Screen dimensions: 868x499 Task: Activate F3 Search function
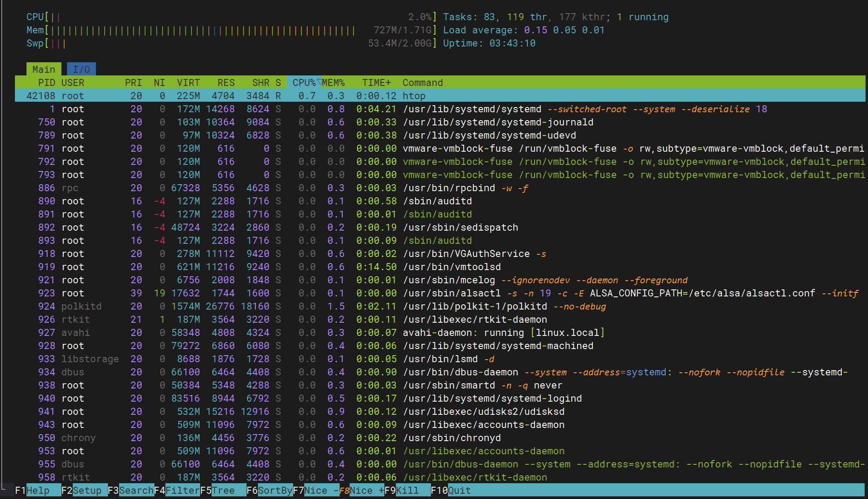coord(136,490)
